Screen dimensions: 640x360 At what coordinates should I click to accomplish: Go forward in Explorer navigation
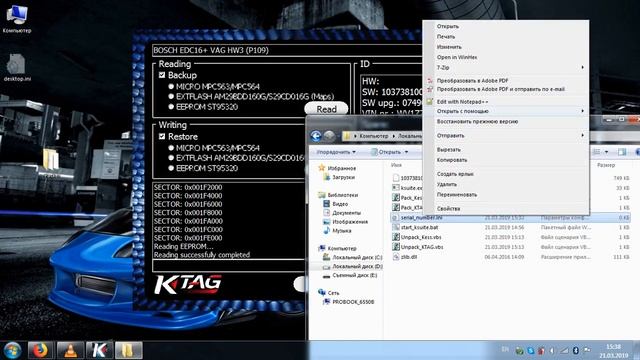329,136
